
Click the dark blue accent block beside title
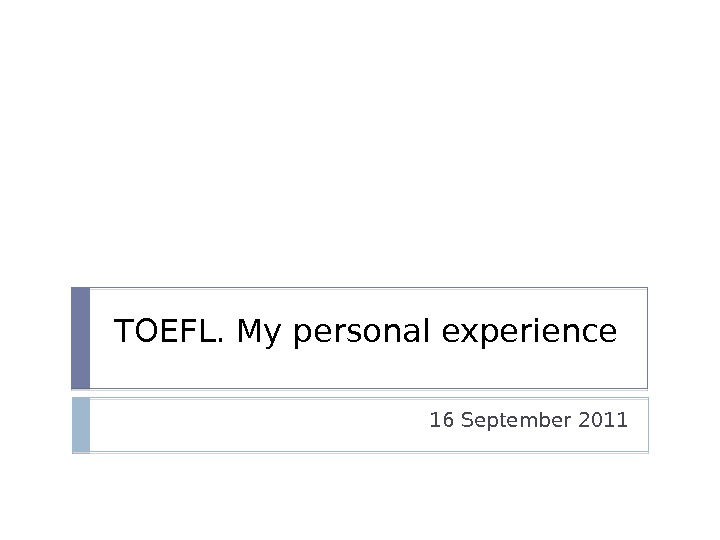coord(81,338)
